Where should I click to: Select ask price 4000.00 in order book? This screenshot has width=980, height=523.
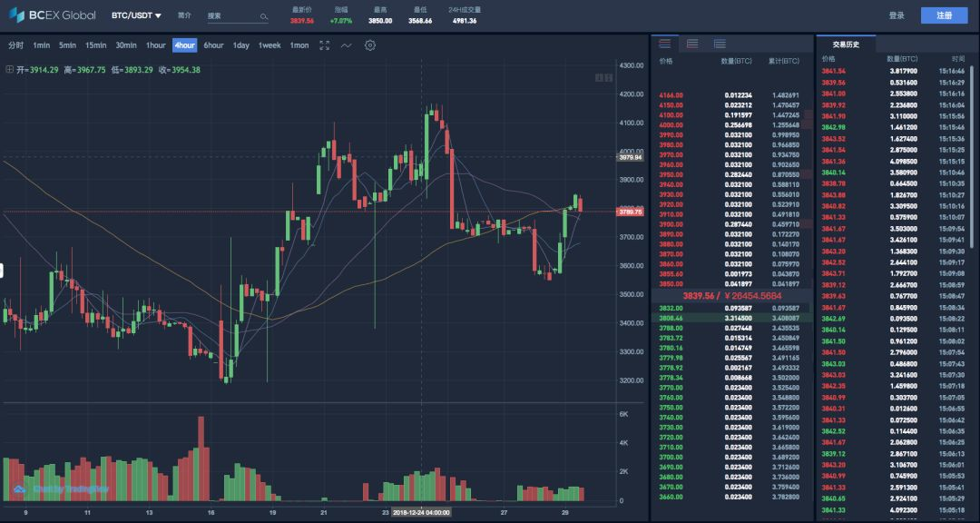click(x=671, y=125)
